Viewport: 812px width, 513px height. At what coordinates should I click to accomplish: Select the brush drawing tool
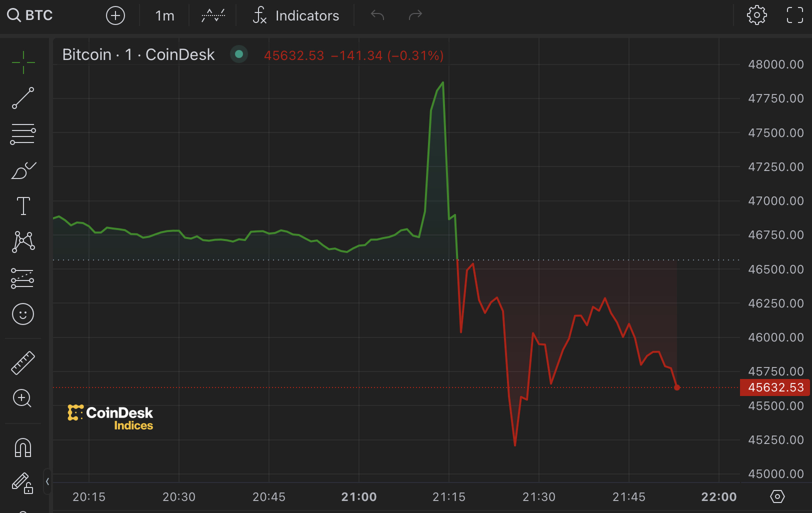point(23,170)
